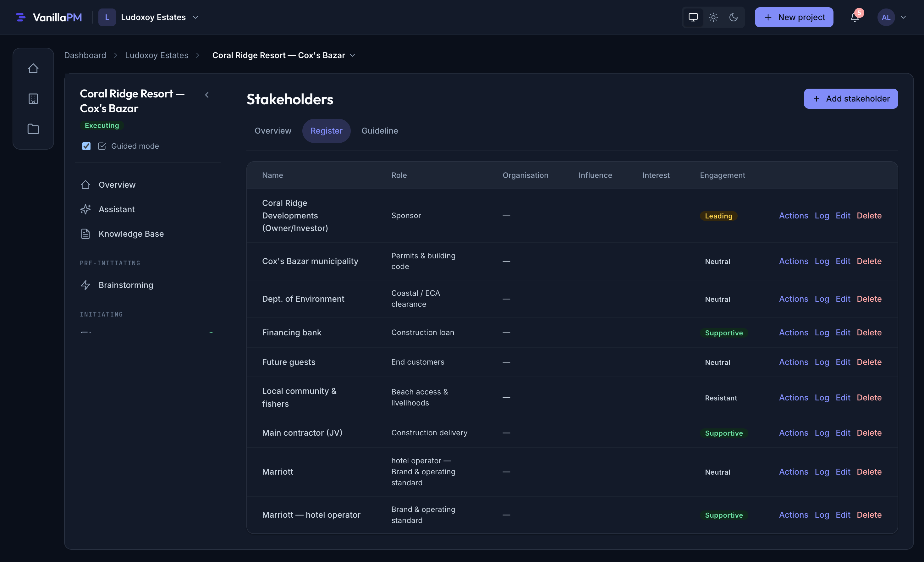Click the Brainstorming lightning icon
924x562 pixels.
(x=85, y=285)
